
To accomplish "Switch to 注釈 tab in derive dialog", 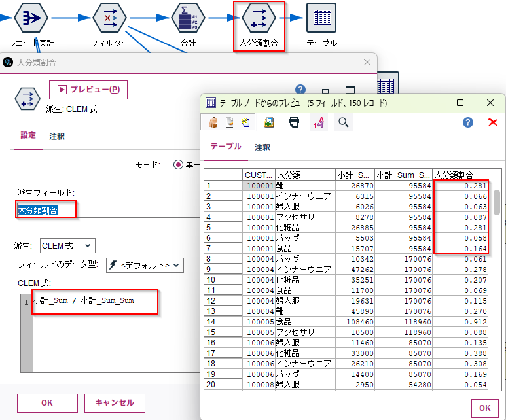I will point(57,136).
